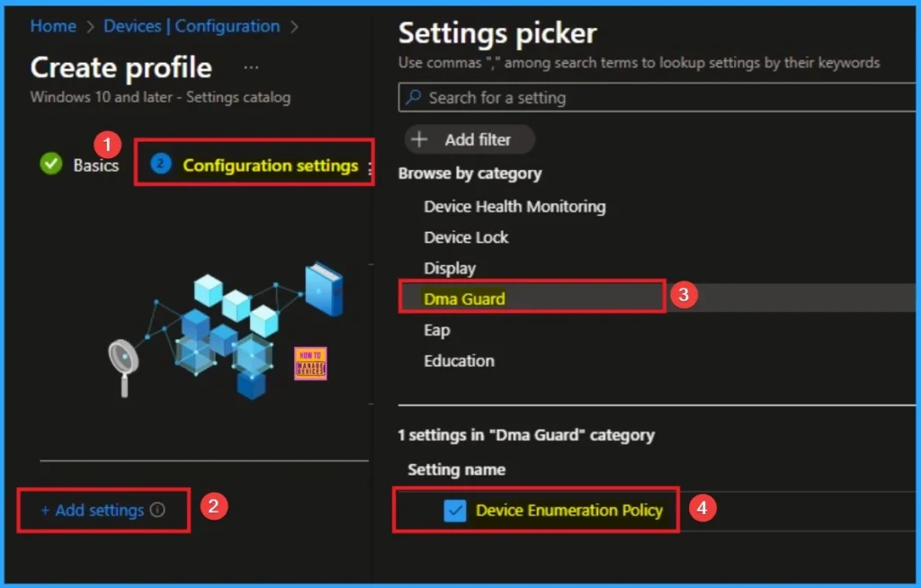921x588 pixels.
Task: Uncheck the Device Enumeration Policy checkbox
Action: pyautogui.click(x=455, y=511)
